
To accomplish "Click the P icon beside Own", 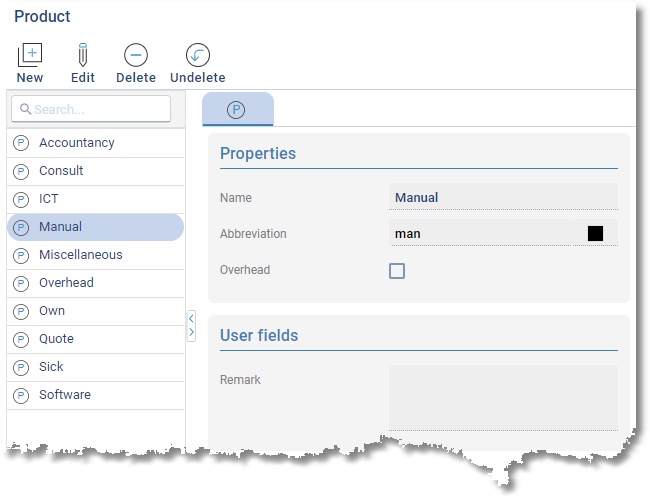I will pyautogui.click(x=21, y=311).
